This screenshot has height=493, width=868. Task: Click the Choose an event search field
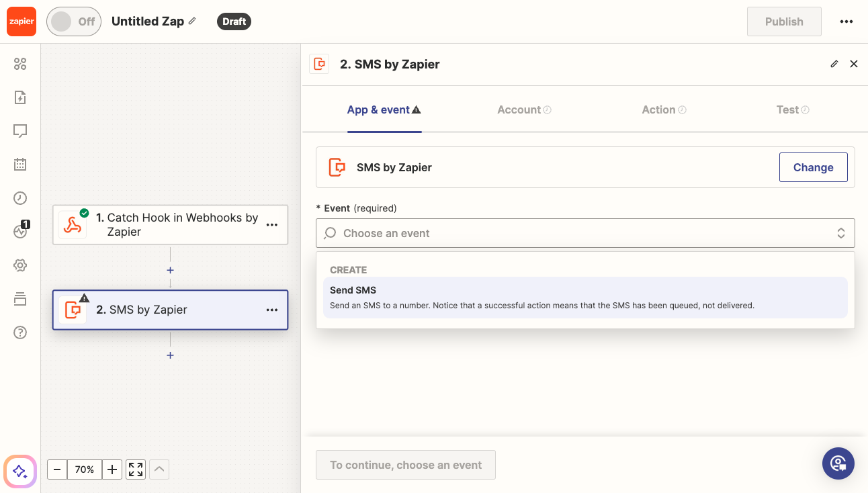coord(585,233)
